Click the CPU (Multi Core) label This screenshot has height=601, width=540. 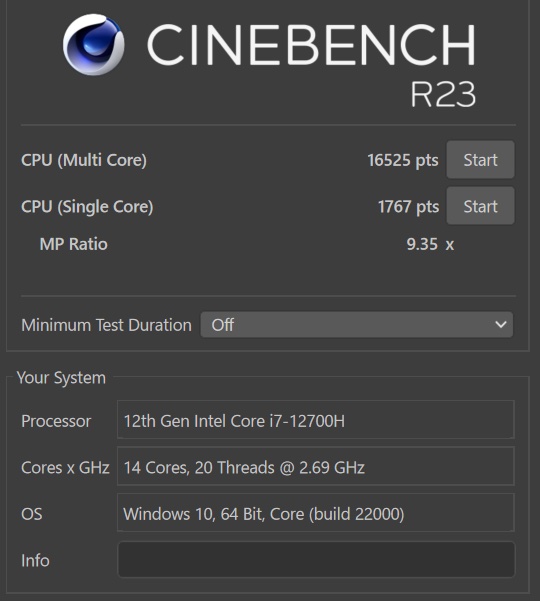coord(84,160)
